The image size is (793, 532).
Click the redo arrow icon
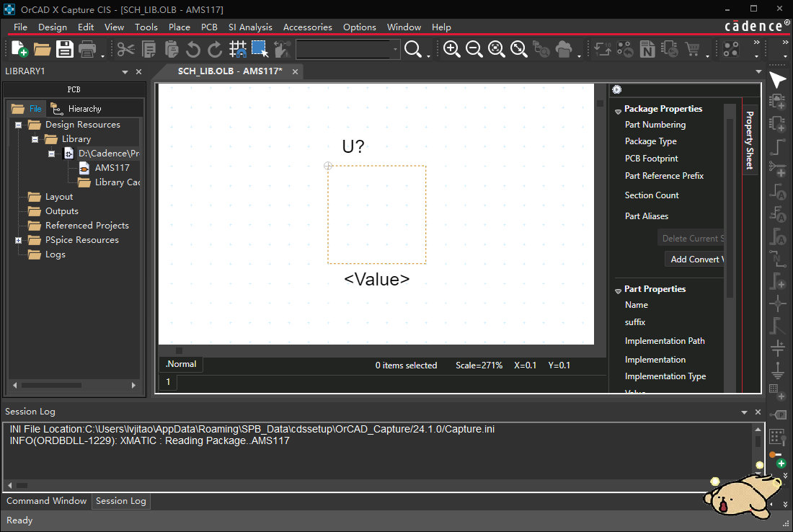tap(215, 49)
